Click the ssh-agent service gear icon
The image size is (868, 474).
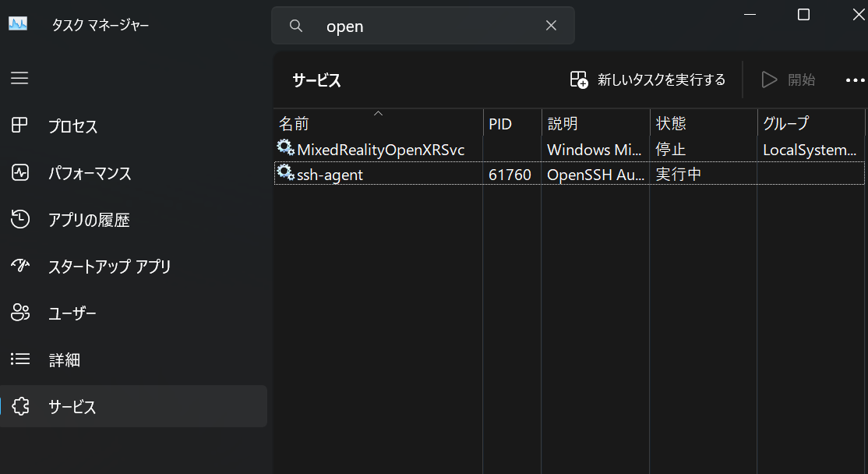(284, 174)
